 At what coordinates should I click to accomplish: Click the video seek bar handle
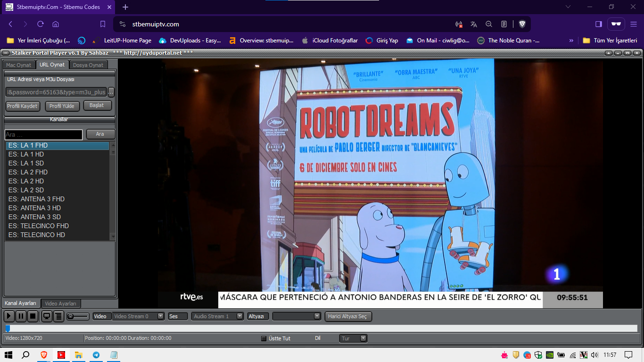tap(8, 328)
